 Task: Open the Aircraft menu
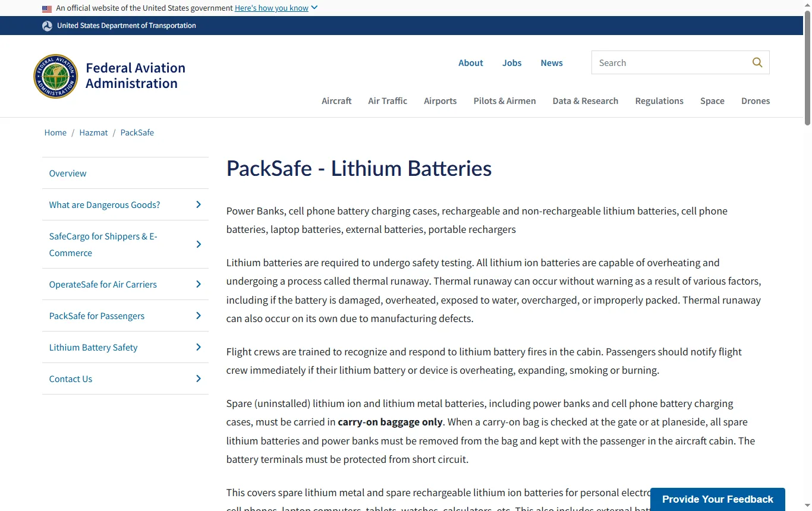(x=336, y=101)
